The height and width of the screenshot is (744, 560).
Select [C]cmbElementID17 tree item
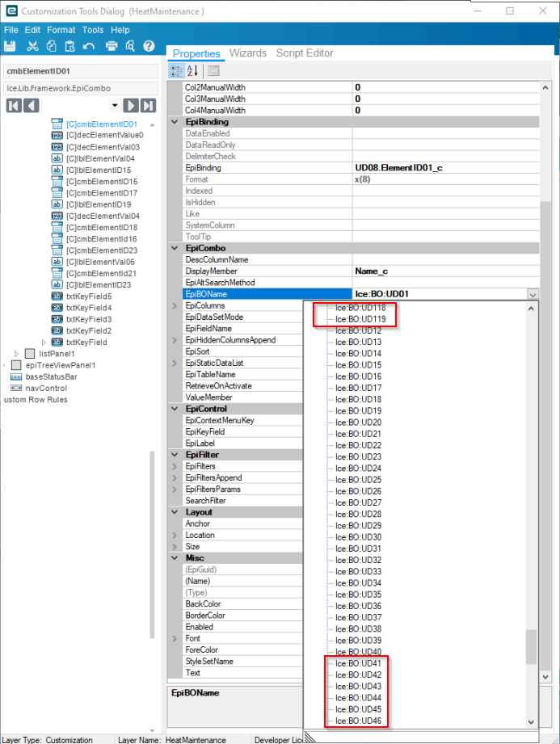coord(102,193)
